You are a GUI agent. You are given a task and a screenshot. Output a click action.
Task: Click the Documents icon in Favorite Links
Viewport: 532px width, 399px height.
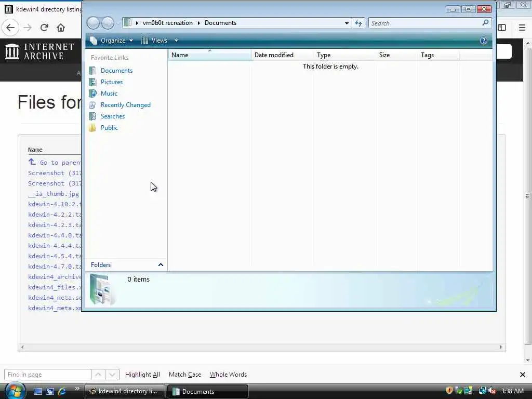click(x=92, y=71)
